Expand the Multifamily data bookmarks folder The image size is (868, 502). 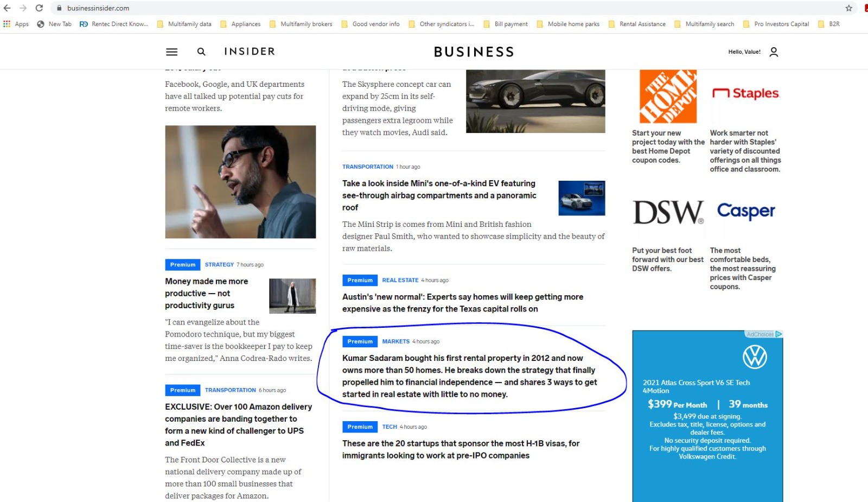190,24
